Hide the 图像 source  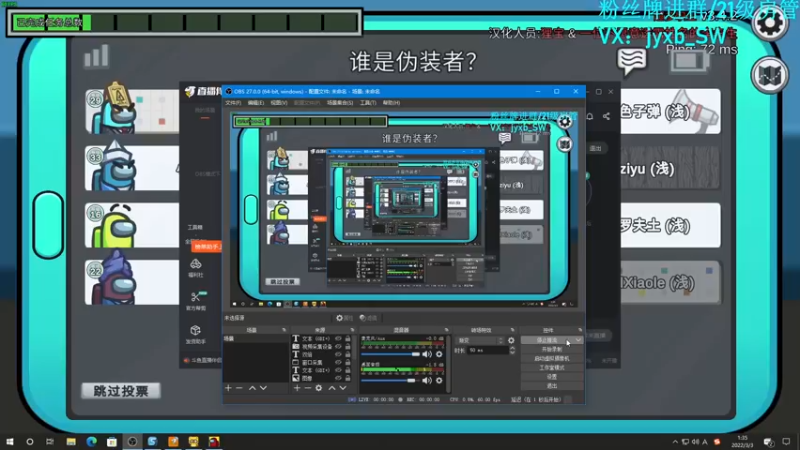click(338, 379)
